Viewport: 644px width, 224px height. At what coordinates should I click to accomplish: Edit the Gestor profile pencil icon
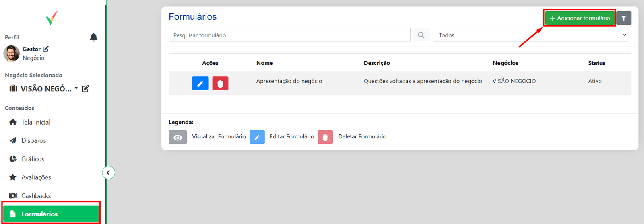pyautogui.click(x=46, y=49)
